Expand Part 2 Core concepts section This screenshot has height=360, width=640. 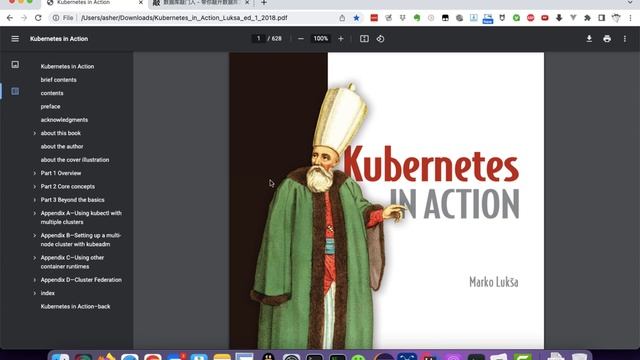(34, 187)
